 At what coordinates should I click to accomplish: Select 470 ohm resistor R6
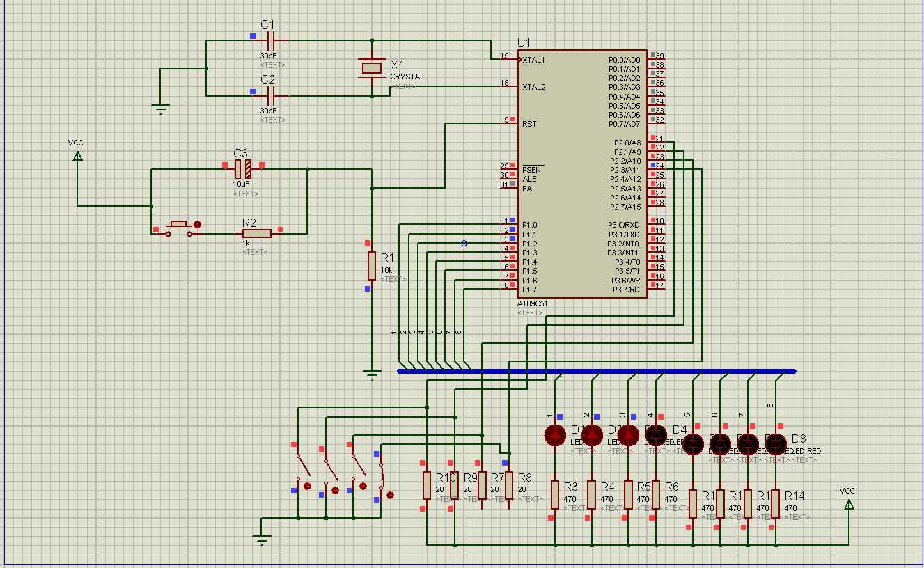tap(656, 494)
